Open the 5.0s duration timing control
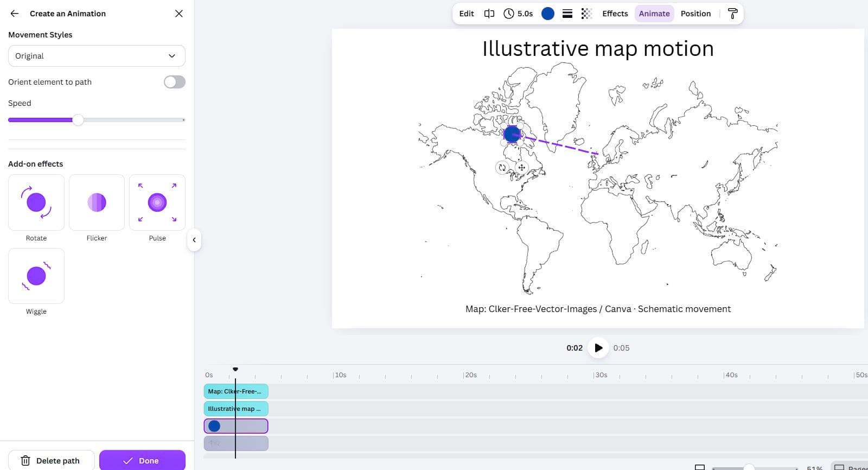This screenshot has height=470, width=868. click(x=518, y=14)
